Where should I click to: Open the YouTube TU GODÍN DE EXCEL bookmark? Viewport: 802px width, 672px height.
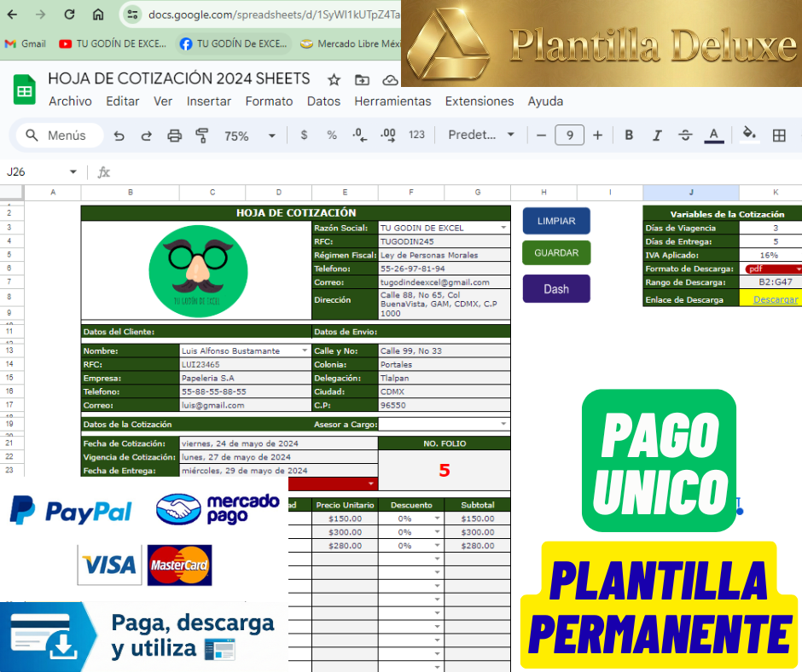click(x=113, y=44)
